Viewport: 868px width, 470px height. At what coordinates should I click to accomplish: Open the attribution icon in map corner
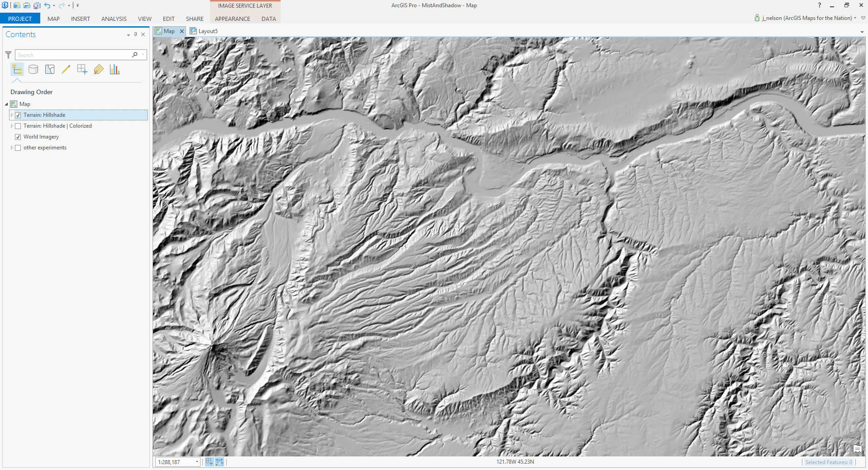(857, 449)
